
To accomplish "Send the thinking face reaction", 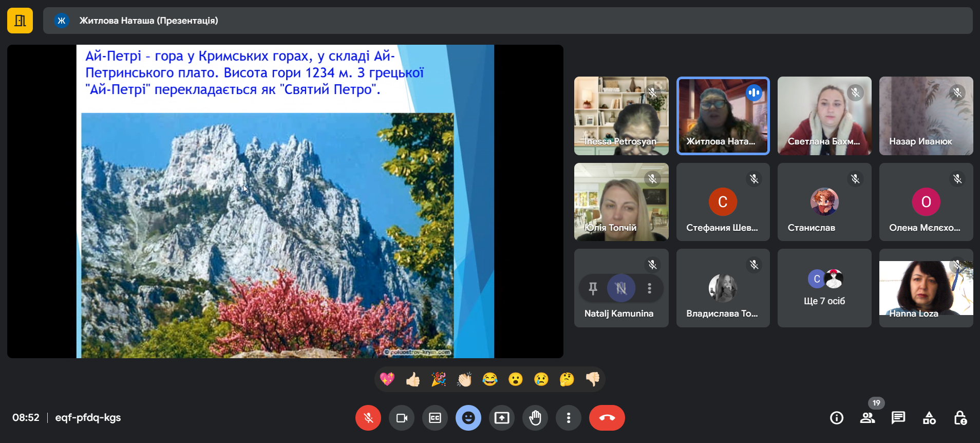I will pyautogui.click(x=567, y=379).
